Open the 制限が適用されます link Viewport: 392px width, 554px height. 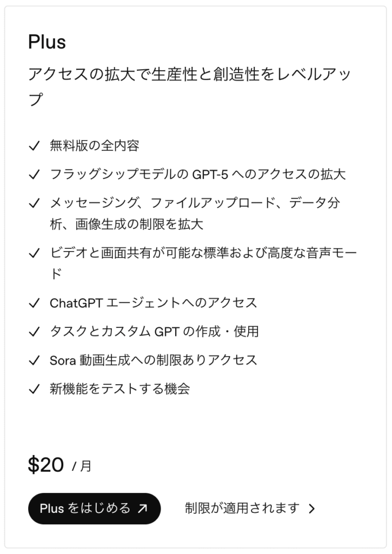click(242, 509)
